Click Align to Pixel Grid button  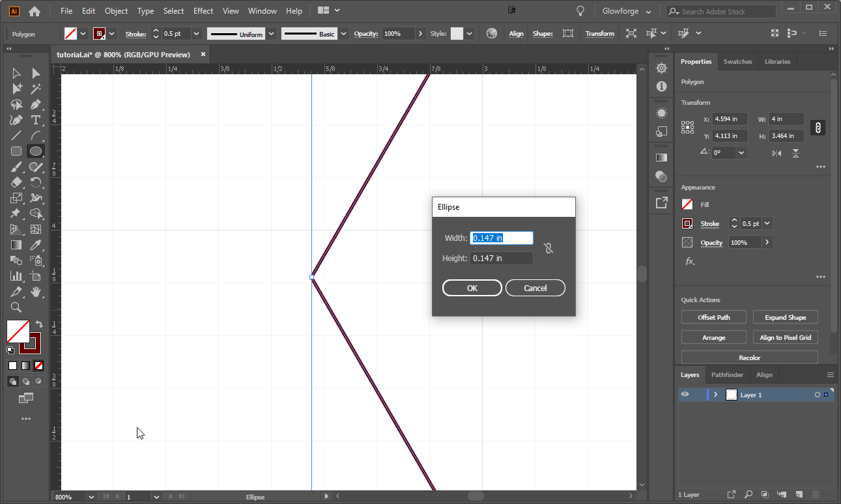tap(786, 337)
